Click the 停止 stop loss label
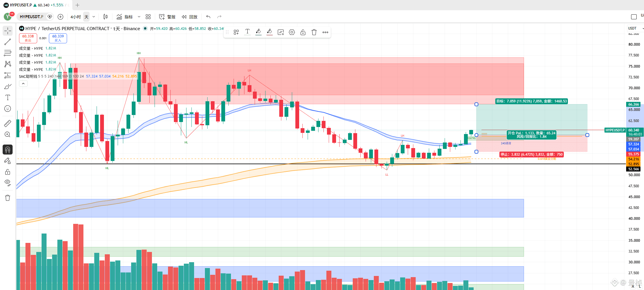This screenshot has height=290, width=644. 532,155
